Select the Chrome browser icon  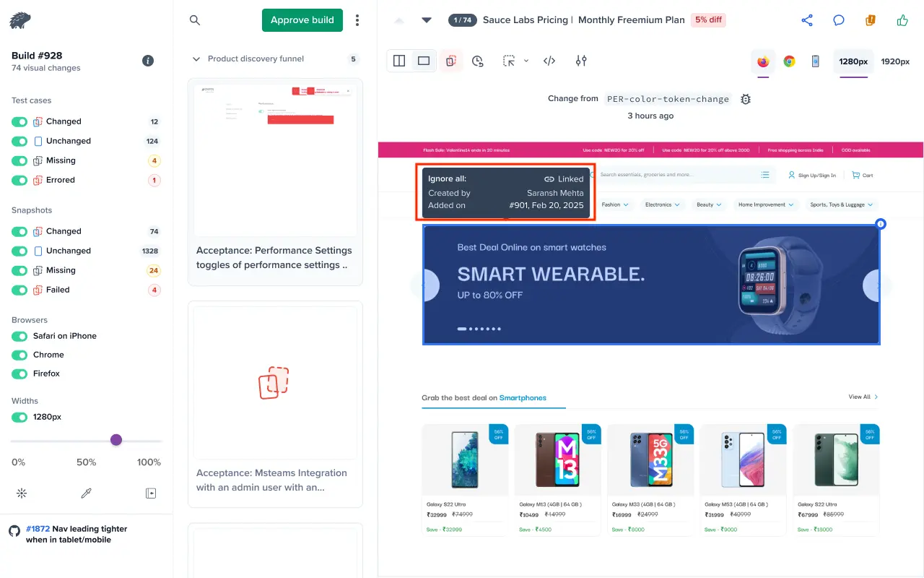pyautogui.click(x=790, y=61)
